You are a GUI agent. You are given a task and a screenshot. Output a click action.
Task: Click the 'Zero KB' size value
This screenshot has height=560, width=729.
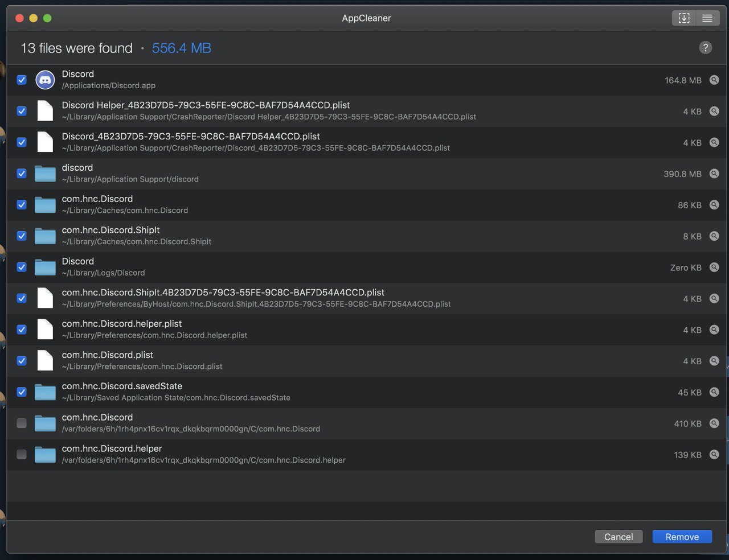tap(686, 267)
